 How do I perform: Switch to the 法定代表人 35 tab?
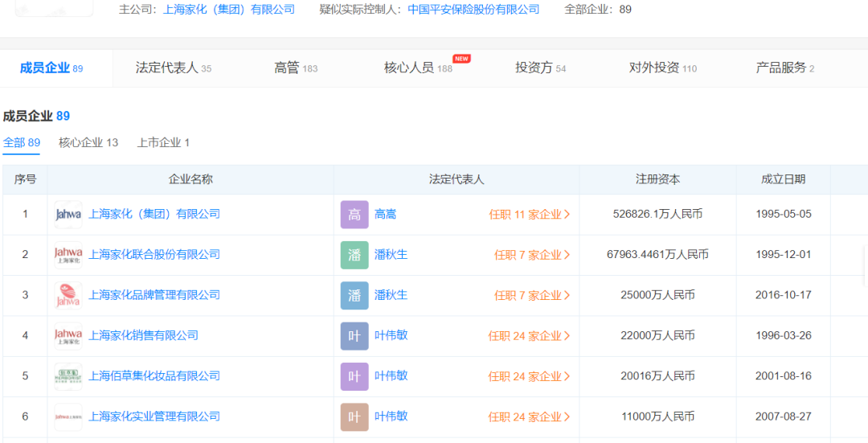coord(173,68)
